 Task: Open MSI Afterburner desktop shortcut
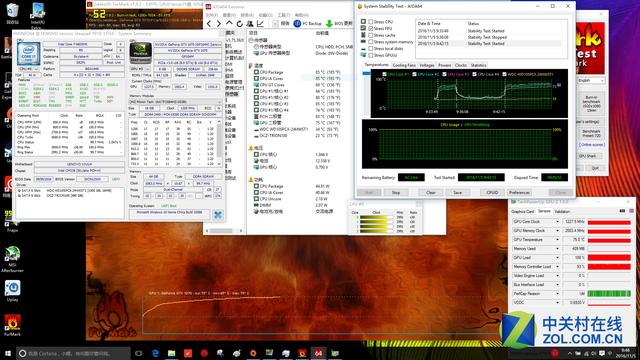(x=12, y=259)
